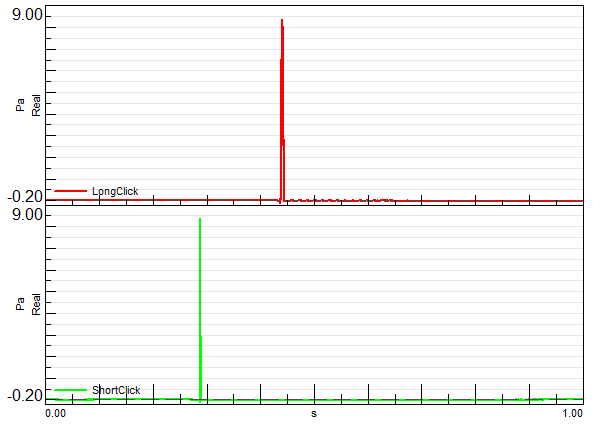Click the green ShortClick legend line swatch
The width and height of the screenshot is (601, 427).
point(71,390)
